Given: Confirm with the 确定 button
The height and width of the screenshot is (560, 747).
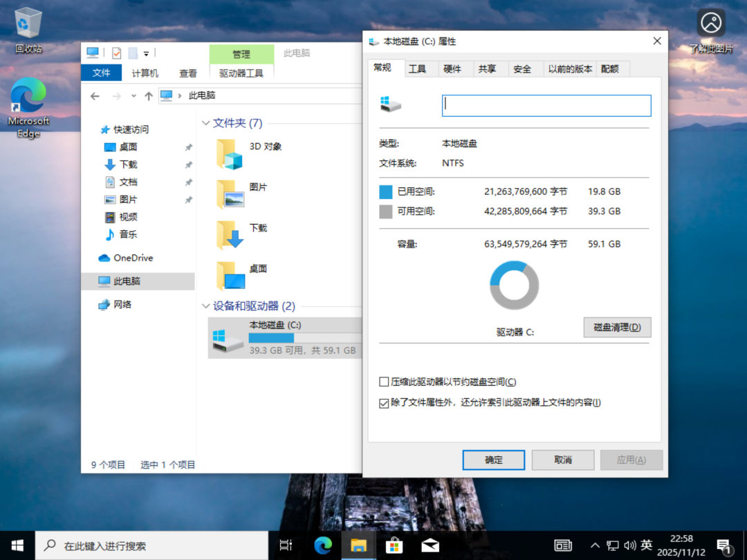Looking at the screenshot, I should tap(494, 460).
